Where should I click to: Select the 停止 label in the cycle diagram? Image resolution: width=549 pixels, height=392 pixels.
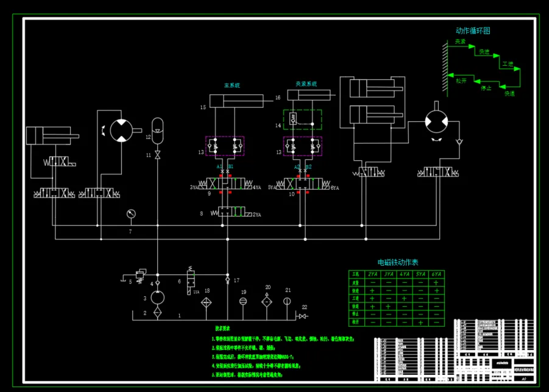click(x=486, y=88)
